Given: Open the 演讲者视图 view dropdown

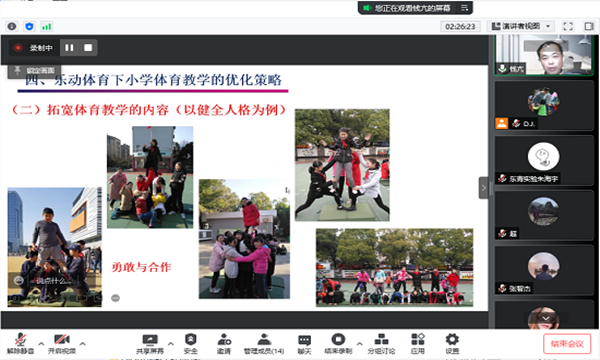Looking at the screenshot, I should (522, 26).
